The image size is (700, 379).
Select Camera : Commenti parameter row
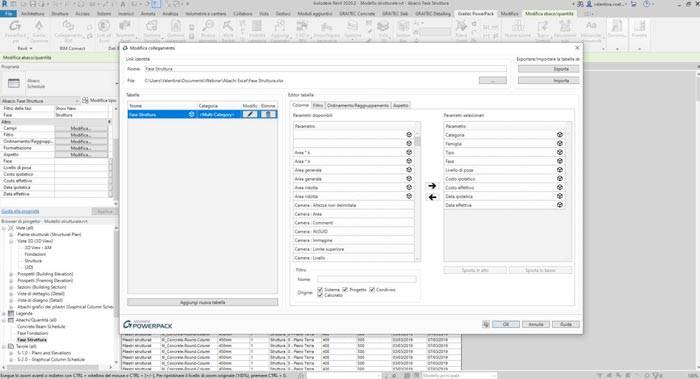coord(354,223)
